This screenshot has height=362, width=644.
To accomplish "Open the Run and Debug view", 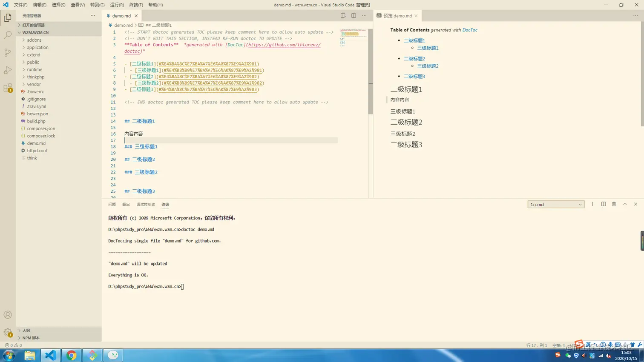I will (x=8, y=70).
